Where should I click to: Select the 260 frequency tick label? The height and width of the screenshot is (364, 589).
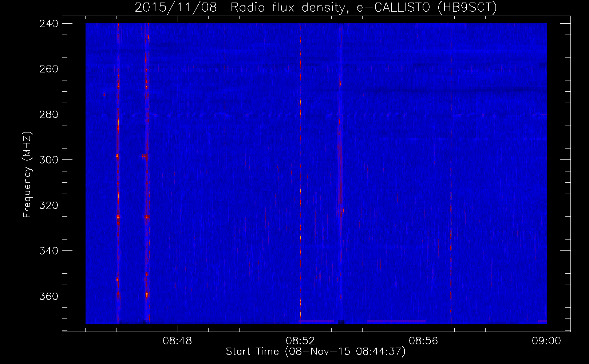coord(48,69)
